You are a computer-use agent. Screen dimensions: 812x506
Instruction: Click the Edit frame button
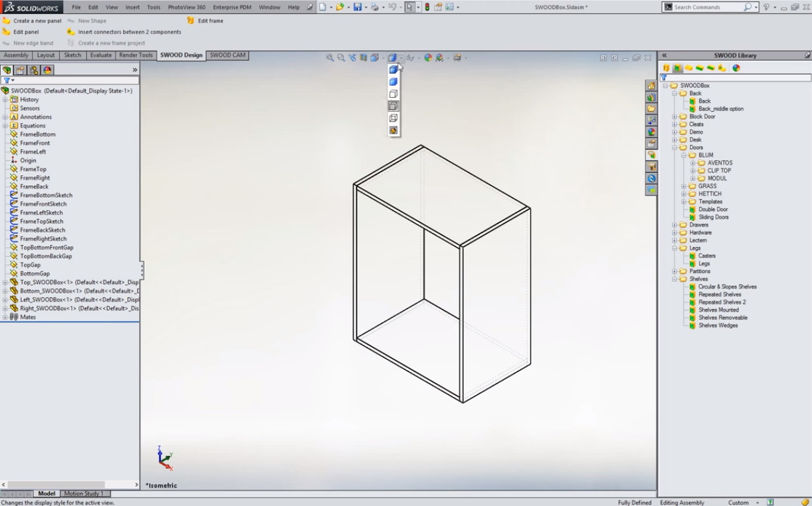coord(210,21)
